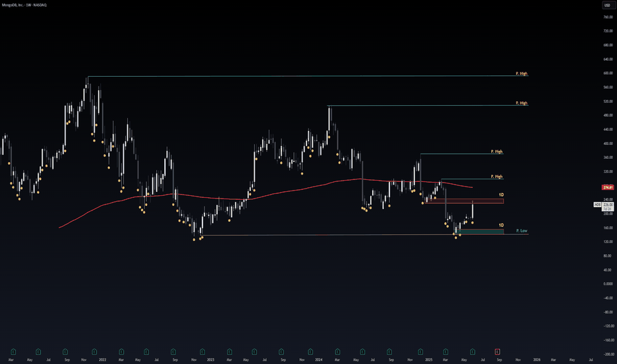
Task: Select the earnings marker above Sep 2024
Action: coord(389,352)
